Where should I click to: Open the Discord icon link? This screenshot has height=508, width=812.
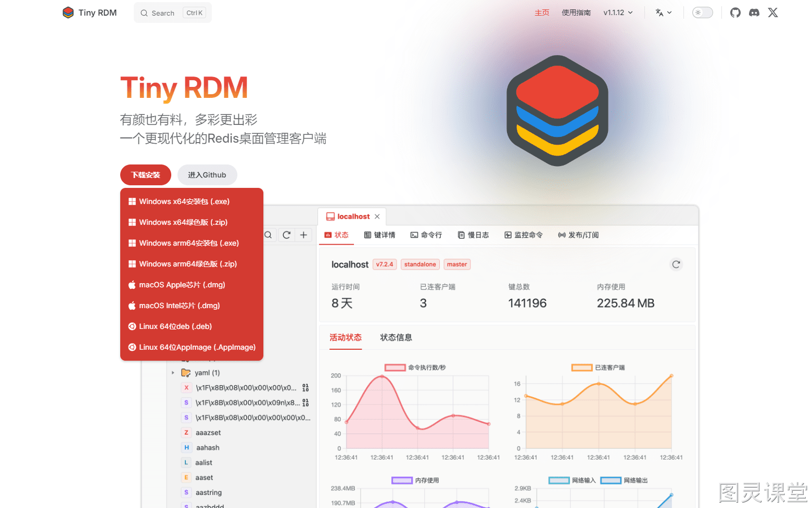(754, 12)
